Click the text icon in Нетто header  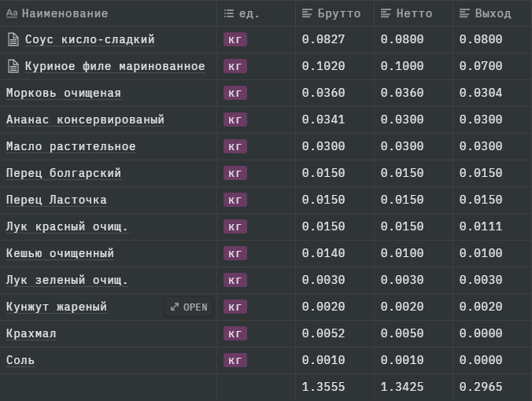[x=386, y=13]
